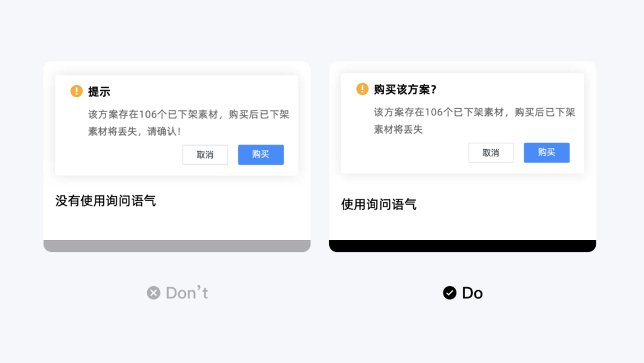
Task: Click the orange warning icon beside 购买该方案?
Action: pyautogui.click(x=363, y=89)
